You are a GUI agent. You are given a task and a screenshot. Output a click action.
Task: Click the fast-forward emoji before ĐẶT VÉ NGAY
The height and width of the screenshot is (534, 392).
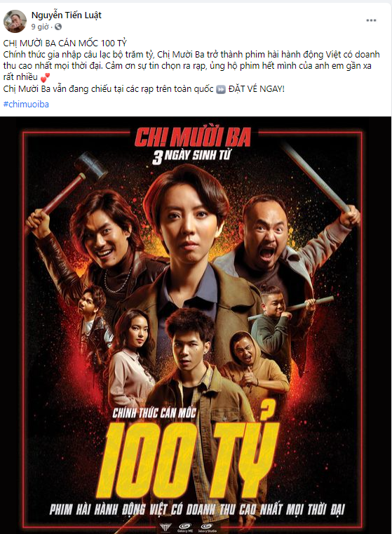[221, 90]
